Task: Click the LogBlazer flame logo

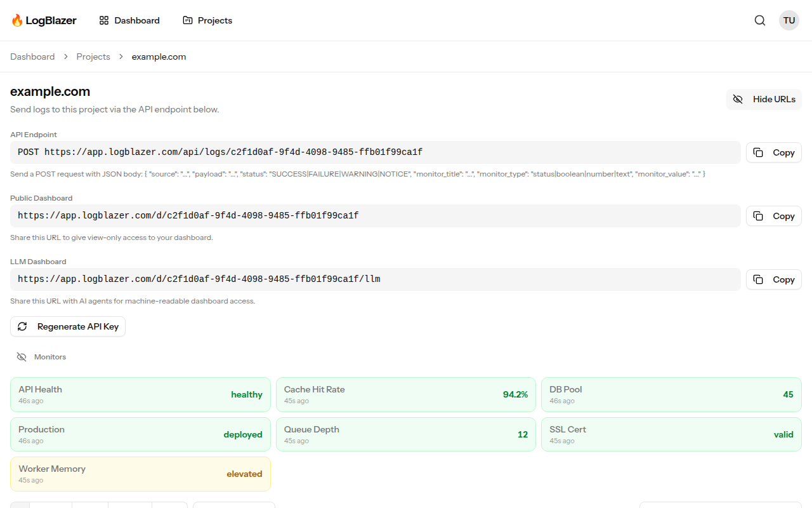Action: [17, 20]
